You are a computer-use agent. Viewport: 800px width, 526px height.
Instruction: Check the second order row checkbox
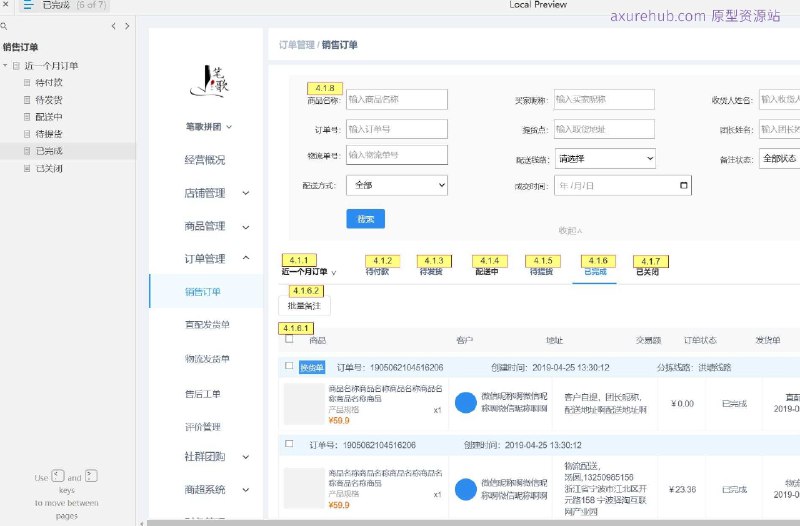[x=289, y=443]
